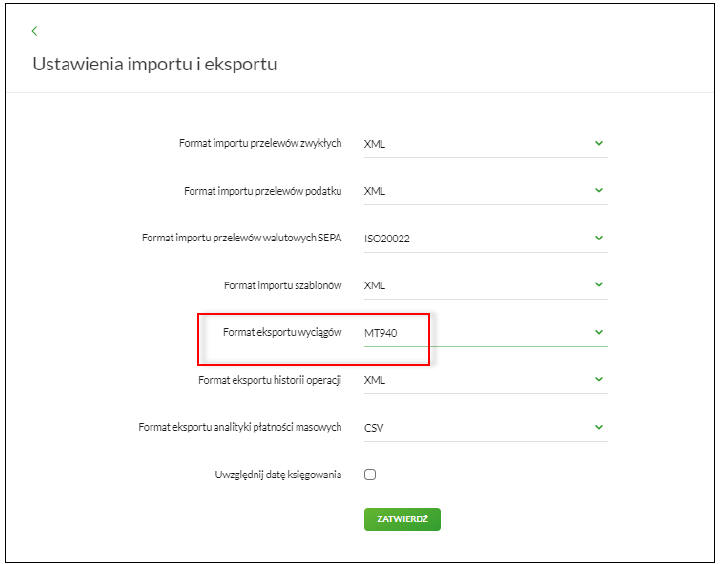Click Ustawienia importu i eksportu heading
The width and height of the screenshot is (720, 564).
(x=155, y=64)
